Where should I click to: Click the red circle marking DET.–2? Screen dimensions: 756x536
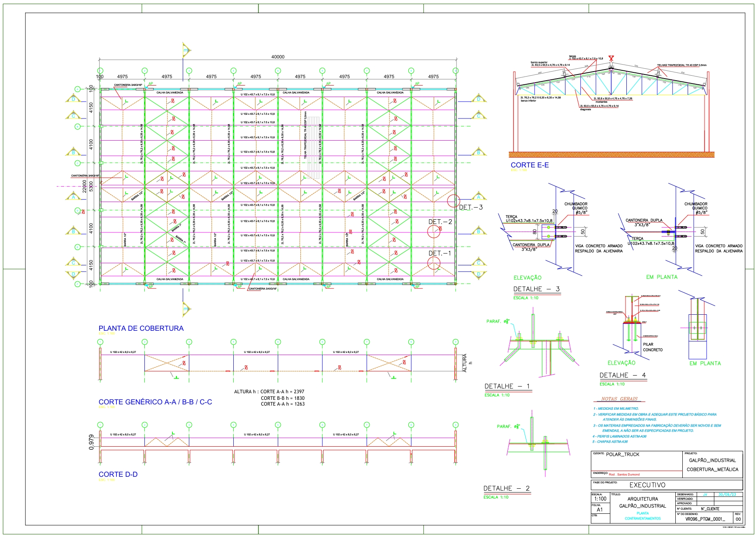point(434,232)
